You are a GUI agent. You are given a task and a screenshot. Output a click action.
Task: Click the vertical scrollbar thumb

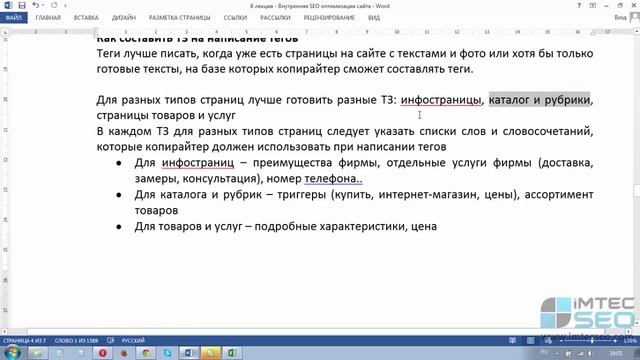(636, 190)
